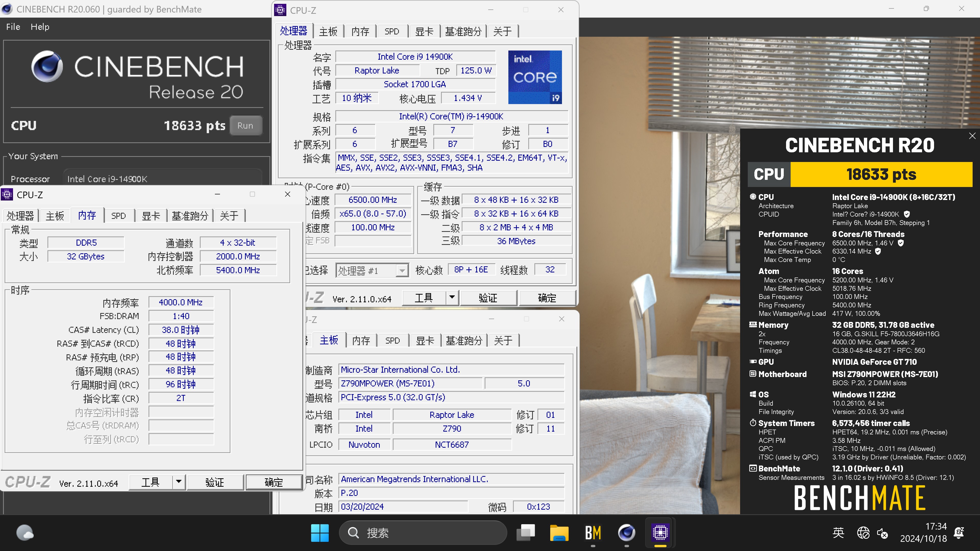Click 确定 button in processor window
This screenshot has height=551, width=980.
tap(547, 297)
